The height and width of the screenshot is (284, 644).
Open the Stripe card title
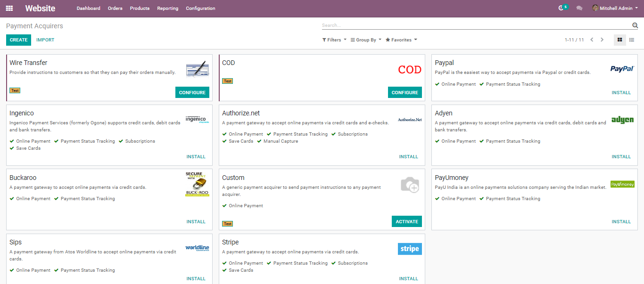tap(231, 242)
